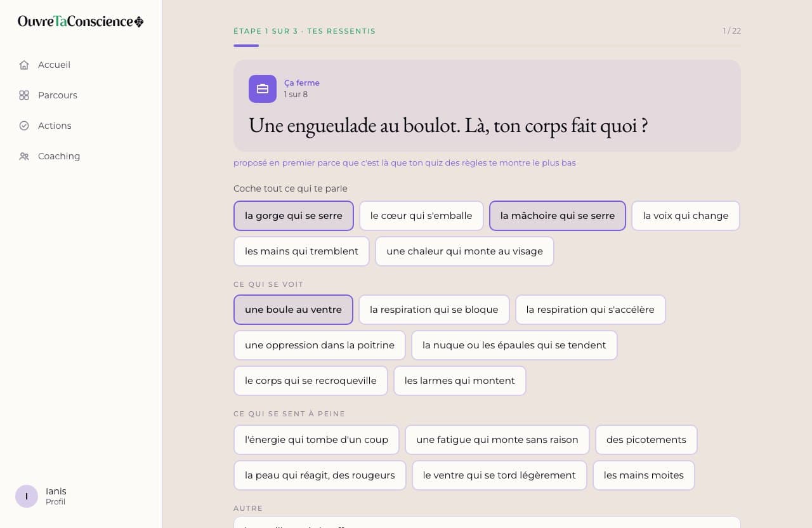Deselect "une boule au ventre" chip
Screen dimensions: 812x528
(x=293, y=310)
